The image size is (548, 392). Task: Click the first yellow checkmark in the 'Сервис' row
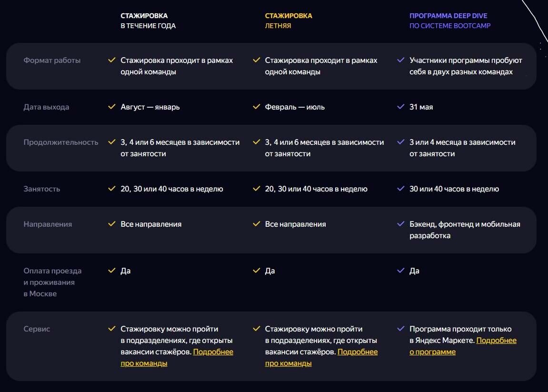pos(112,329)
